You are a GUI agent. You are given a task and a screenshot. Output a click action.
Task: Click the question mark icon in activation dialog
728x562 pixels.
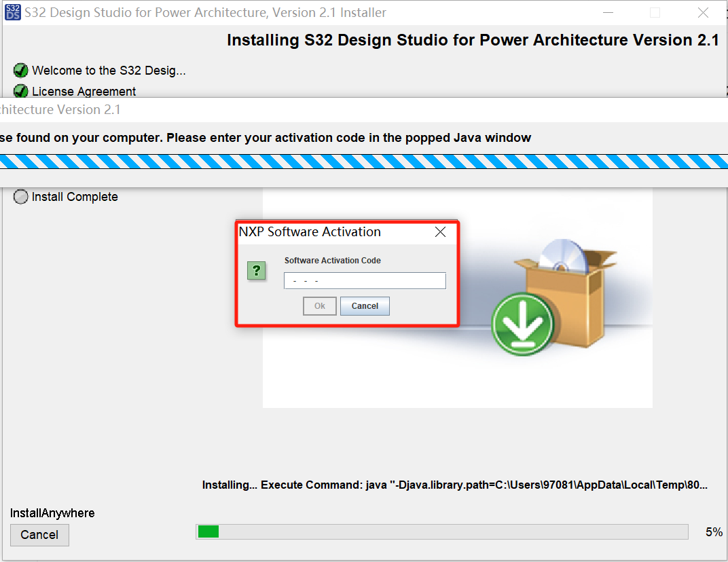(x=256, y=271)
